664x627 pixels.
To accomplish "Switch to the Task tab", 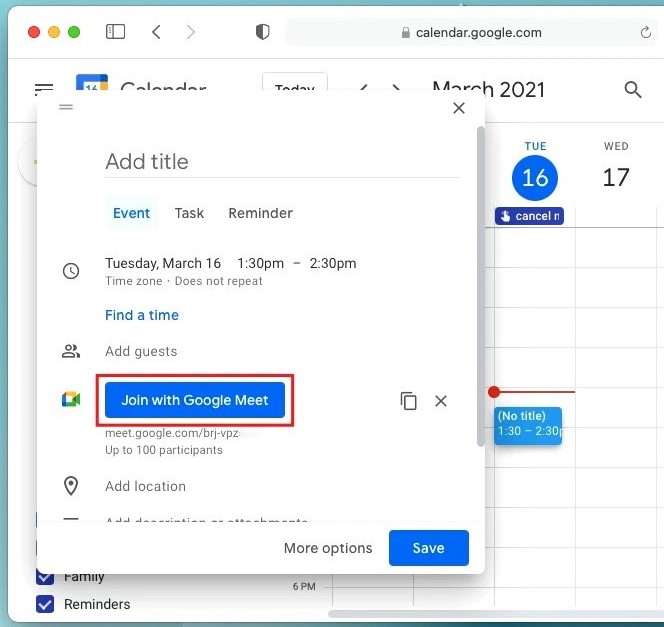I will tap(189, 213).
